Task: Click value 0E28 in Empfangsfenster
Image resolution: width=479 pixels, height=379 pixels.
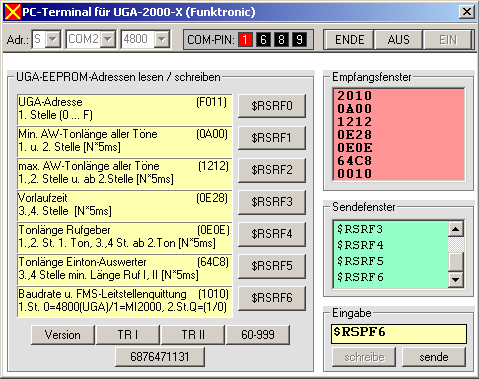Action: pos(354,135)
